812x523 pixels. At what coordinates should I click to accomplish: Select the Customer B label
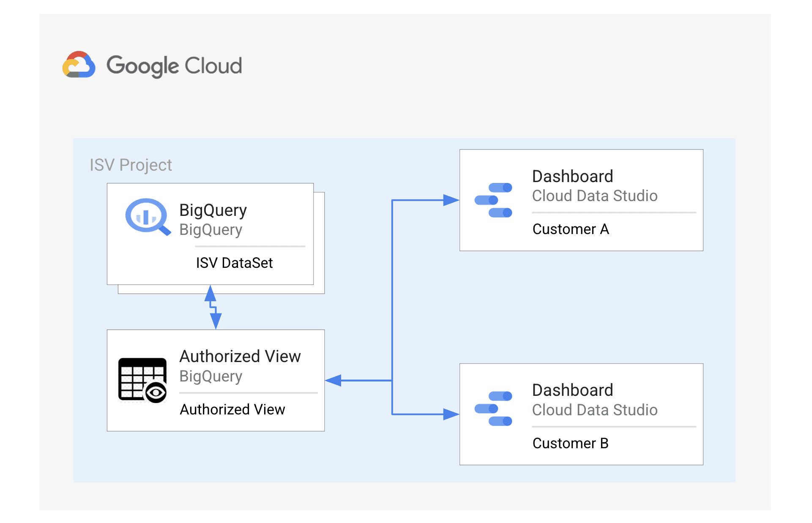point(570,443)
